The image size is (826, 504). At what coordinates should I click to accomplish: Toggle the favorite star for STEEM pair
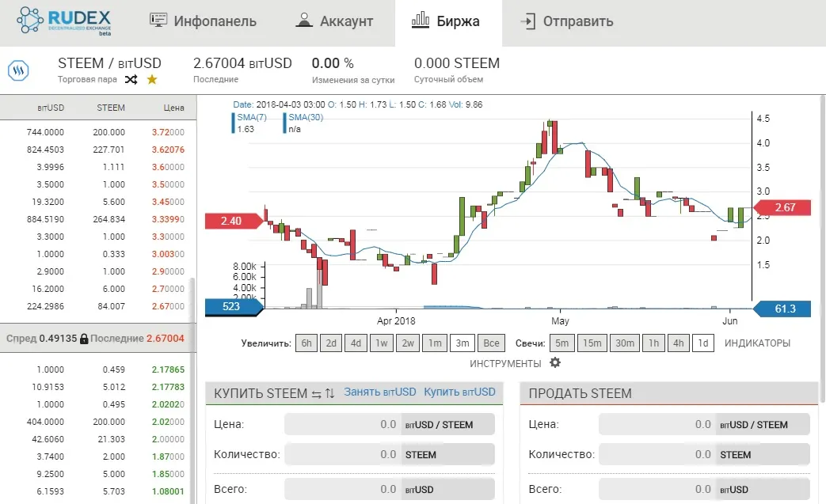(x=152, y=79)
